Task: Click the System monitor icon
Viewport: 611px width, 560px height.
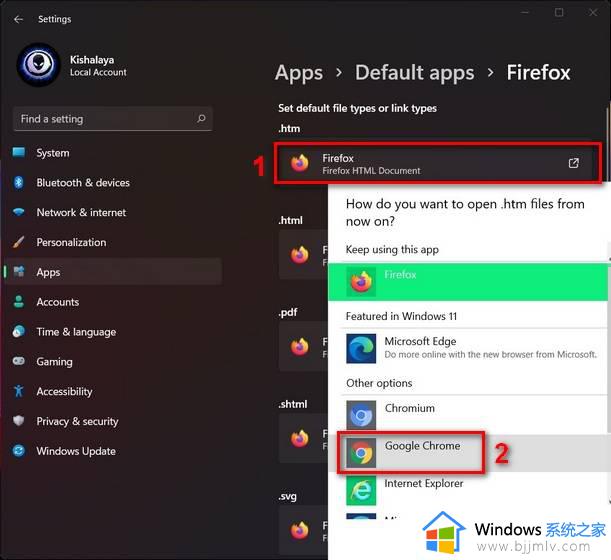Action: pos(18,152)
